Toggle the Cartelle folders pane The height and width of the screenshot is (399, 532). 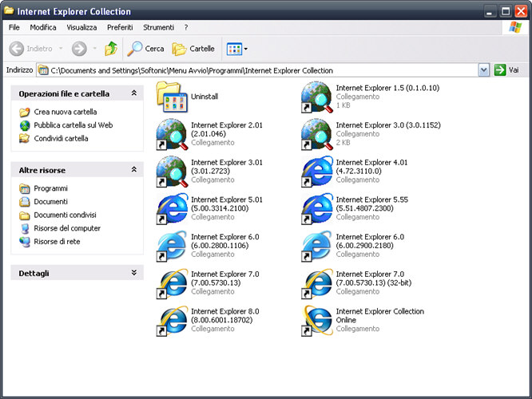pos(193,49)
